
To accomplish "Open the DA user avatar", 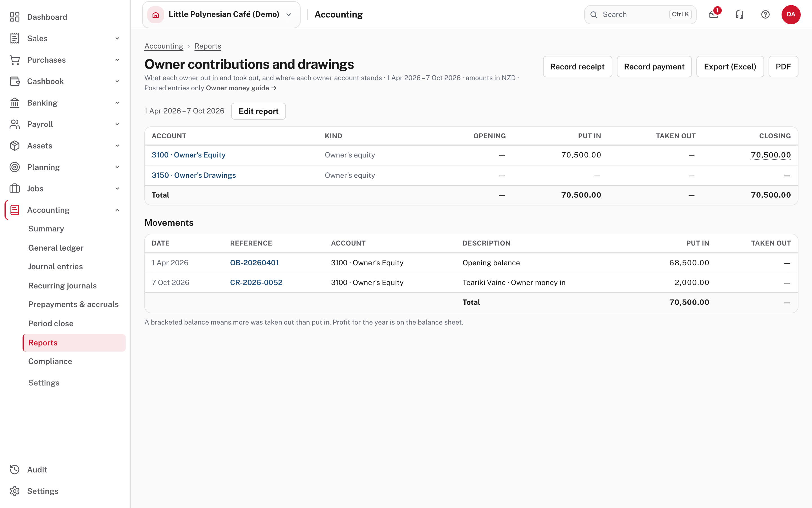I will coord(791,14).
